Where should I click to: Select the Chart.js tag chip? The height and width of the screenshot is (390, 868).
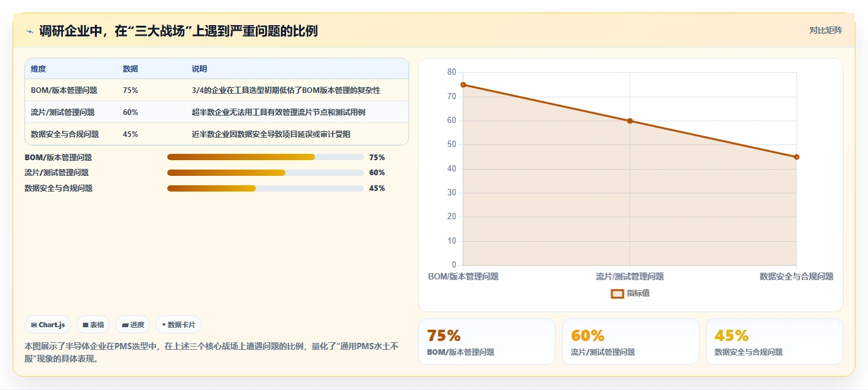coord(48,325)
